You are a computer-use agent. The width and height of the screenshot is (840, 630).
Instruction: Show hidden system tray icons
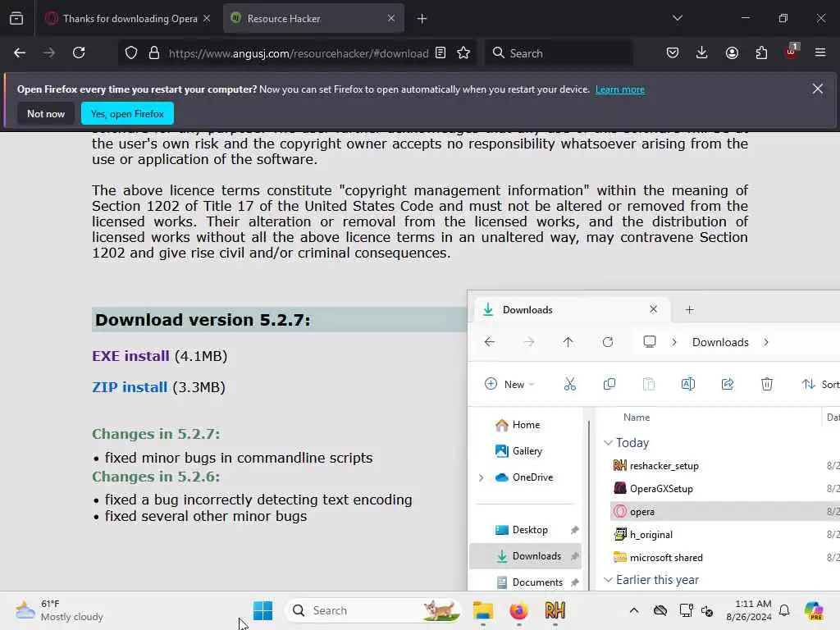634,610
